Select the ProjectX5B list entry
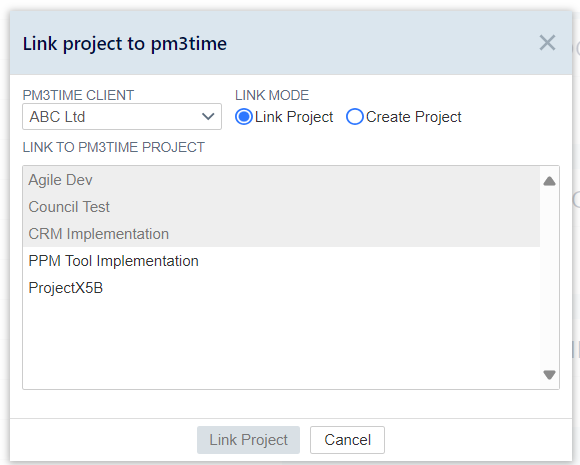Image resolution: width=580 pixels, height=465 pixels. (281, 288)
